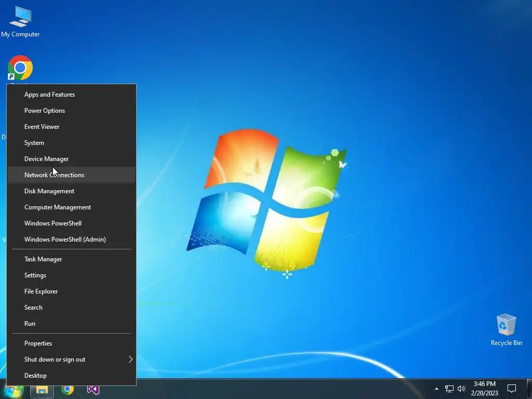This screenshot has height=399, width=532.
Task: Open the Run dialog entry
Action: point(72,324)
